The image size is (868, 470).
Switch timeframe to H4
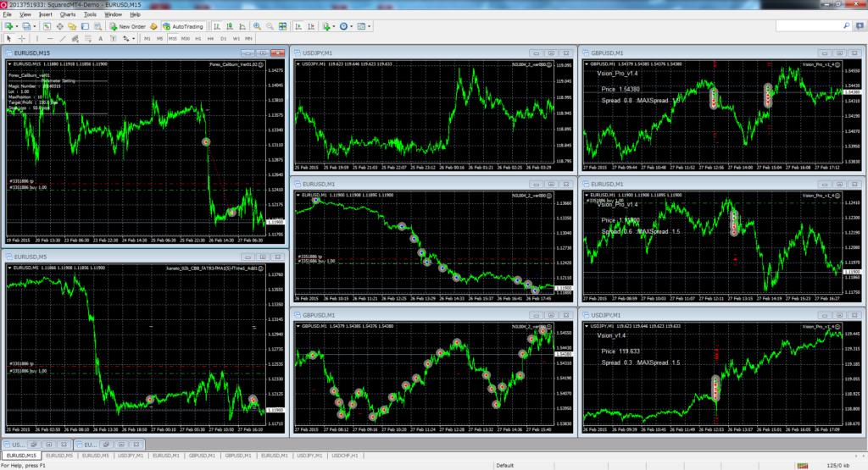[211, 38]
